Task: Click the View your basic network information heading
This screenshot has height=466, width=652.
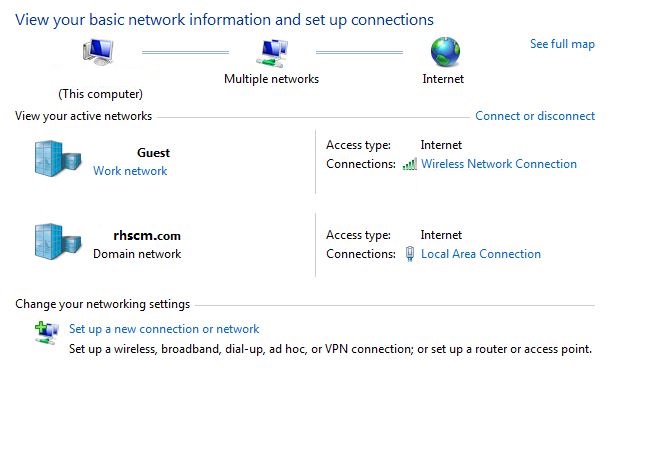Action: pos(225,20)
